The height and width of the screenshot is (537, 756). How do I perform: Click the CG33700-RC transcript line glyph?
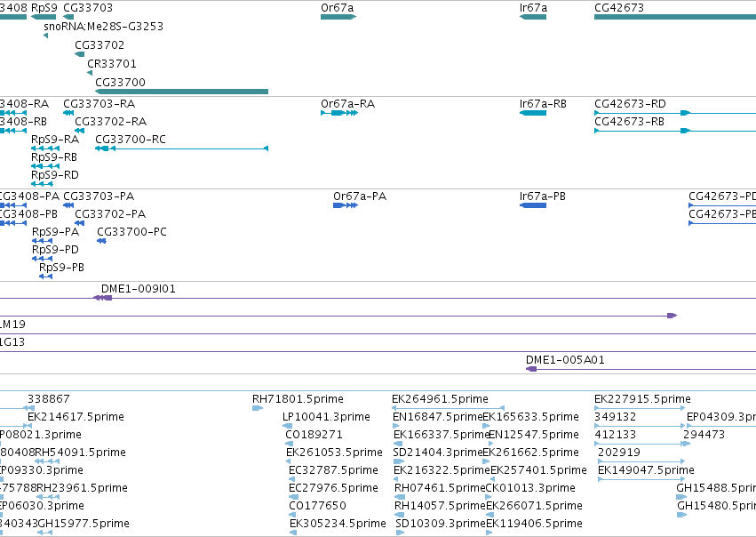(182, 148)
